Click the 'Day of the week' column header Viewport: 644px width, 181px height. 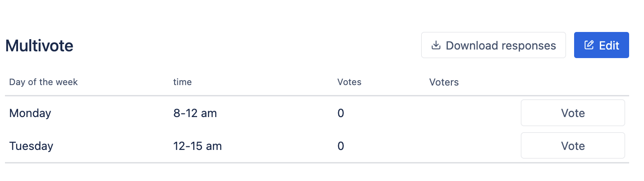click(43, 82)
